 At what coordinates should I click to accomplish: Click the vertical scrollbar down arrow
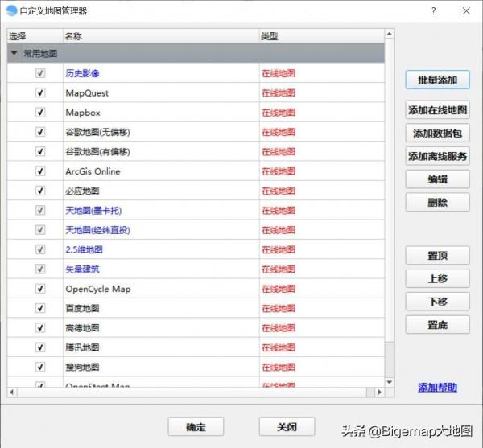[x=390, y=382]
